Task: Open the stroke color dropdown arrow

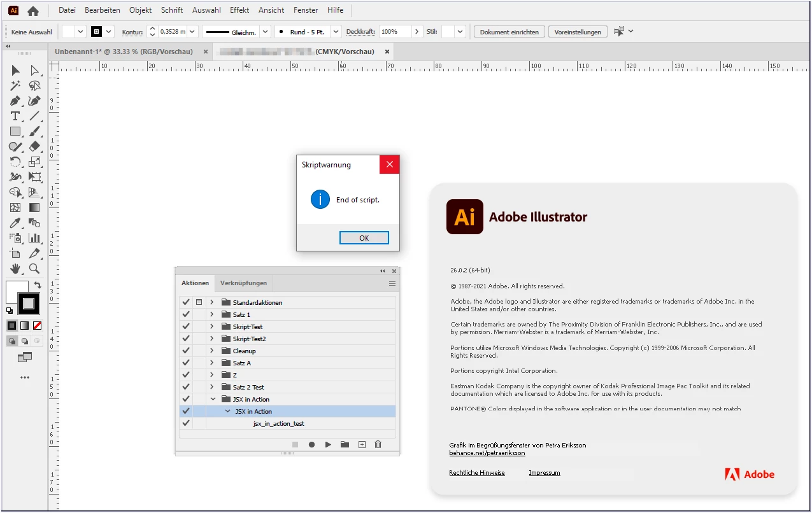Action: [x=110, y=32]
